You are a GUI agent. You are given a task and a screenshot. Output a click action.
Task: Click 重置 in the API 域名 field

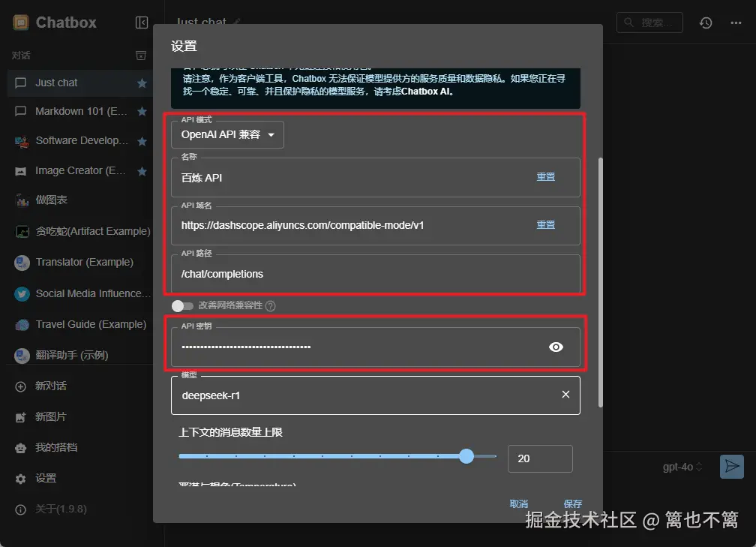click(x=546, y=225)
